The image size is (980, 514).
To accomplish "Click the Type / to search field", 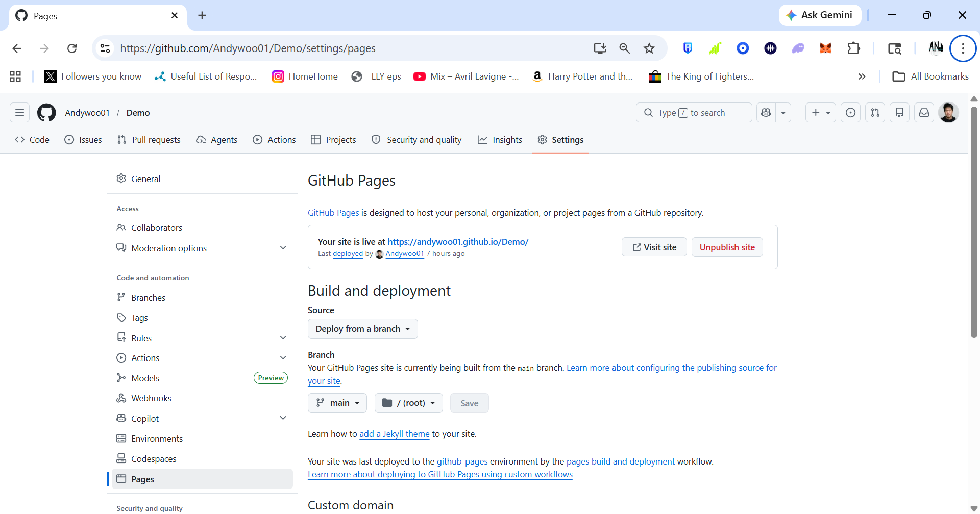I will pyautogui.click(x=694, y=113).
